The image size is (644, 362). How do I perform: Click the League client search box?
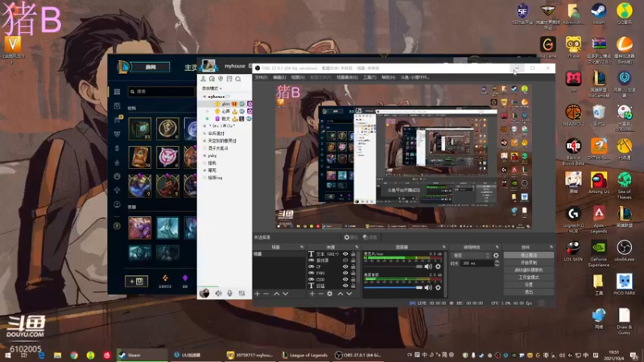point(162,92)
